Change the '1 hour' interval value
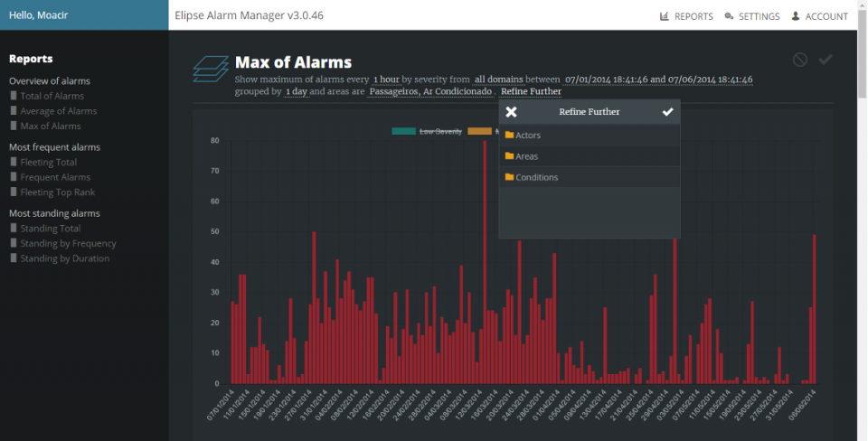The height and width of the screenshot is (441, 868). (386, 80)
